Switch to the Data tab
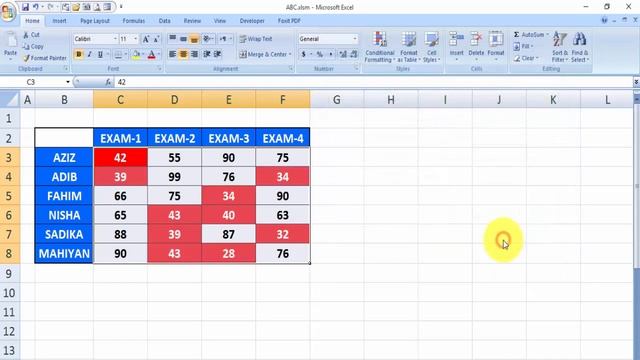This screenshot has width=640, height=360. pos(164,21)
